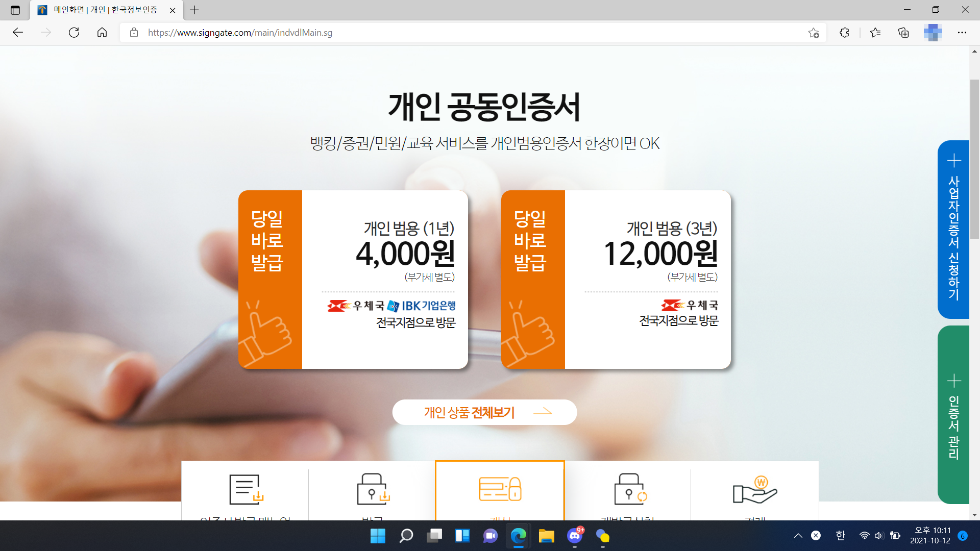This screenshot has height=551, width=980.
Task: Show hidden system tray icons chevron
Action: click(x=798, y=536)
